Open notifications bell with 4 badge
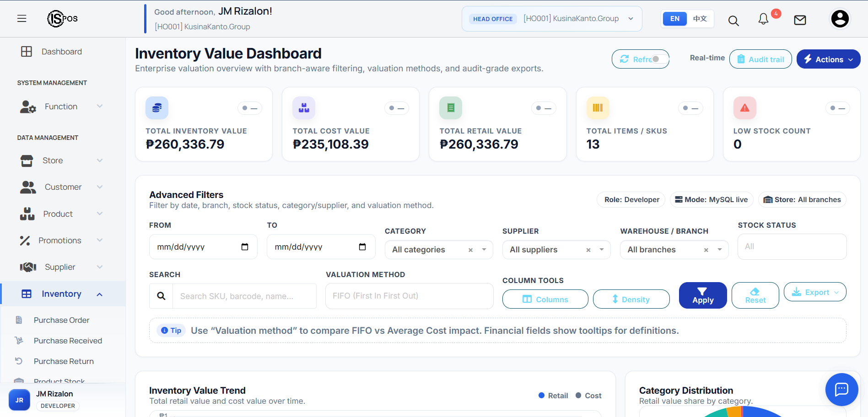 763,19
